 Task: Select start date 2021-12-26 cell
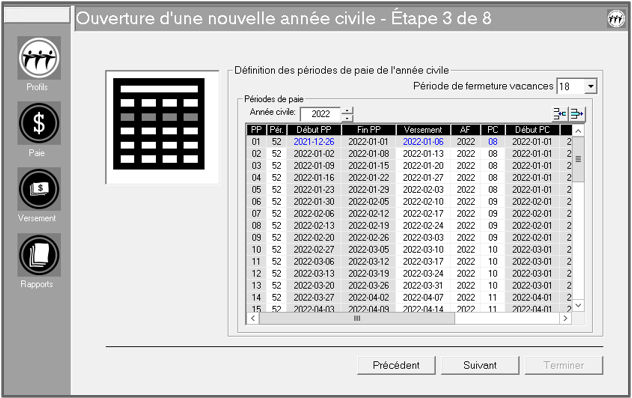(x=314, y=142)
